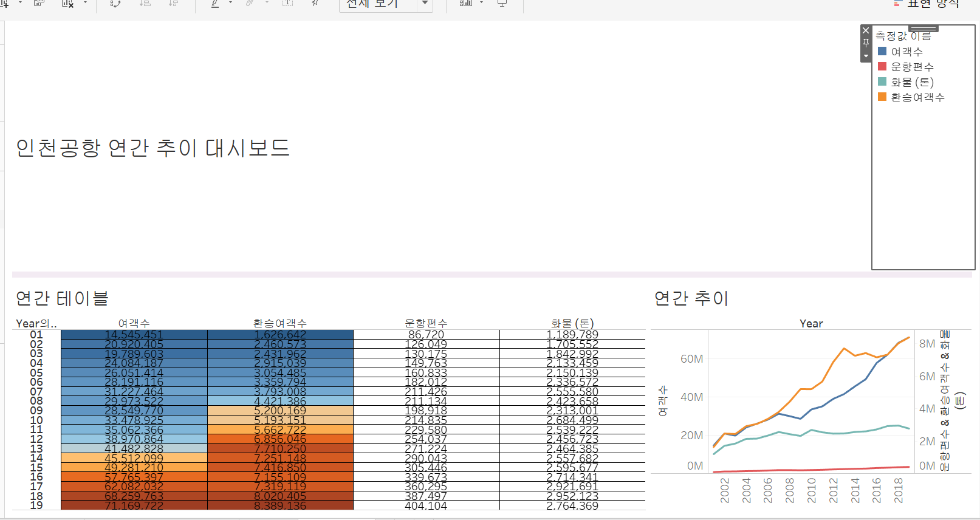Click the Sort descending toolbar icon

(x=173, y=3)
